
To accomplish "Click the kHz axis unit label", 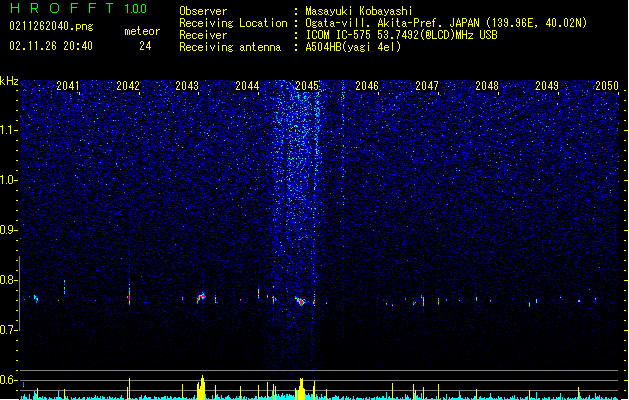I will pos(9,81).
